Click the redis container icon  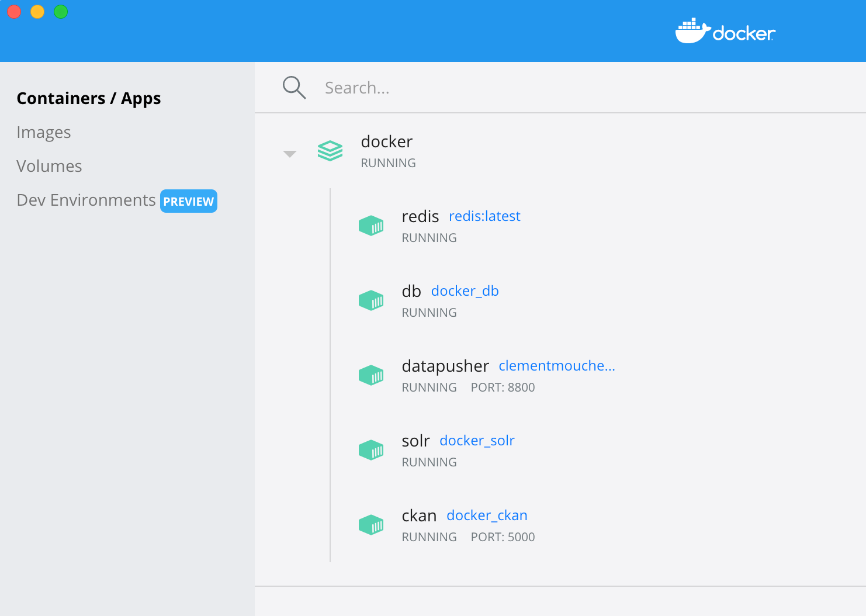point(371,226)
